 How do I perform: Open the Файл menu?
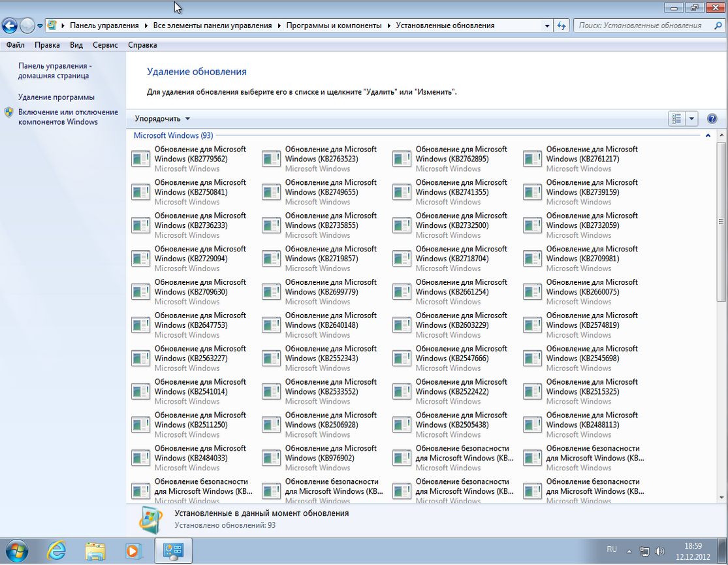pos(15,45)
